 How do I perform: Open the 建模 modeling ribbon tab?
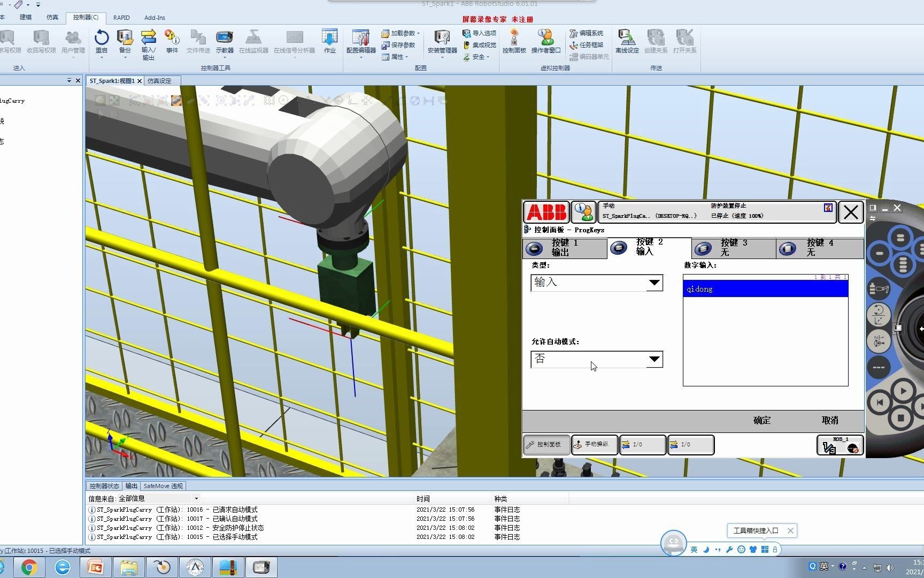26,18
